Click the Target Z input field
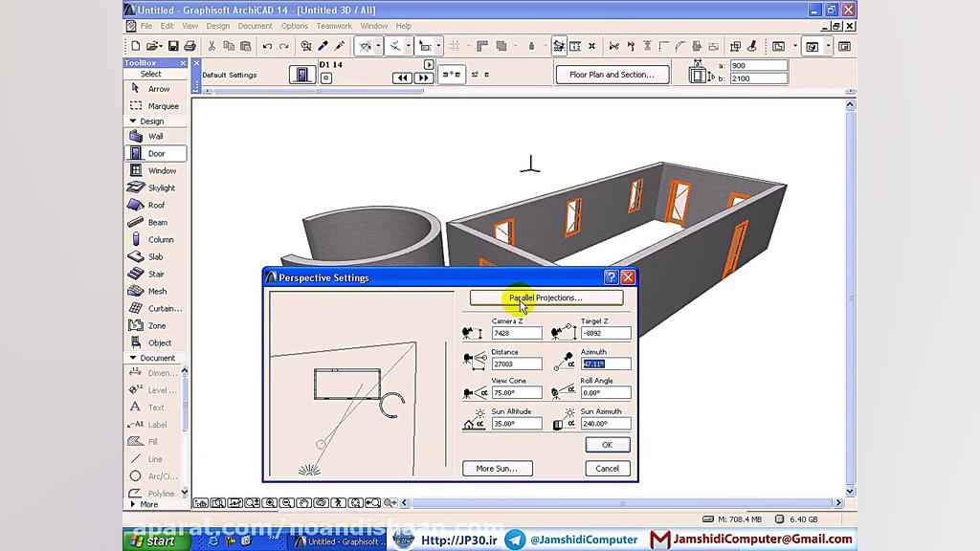Image resolution: width=980 pixels, height=551 pixels. click(606, 334)
